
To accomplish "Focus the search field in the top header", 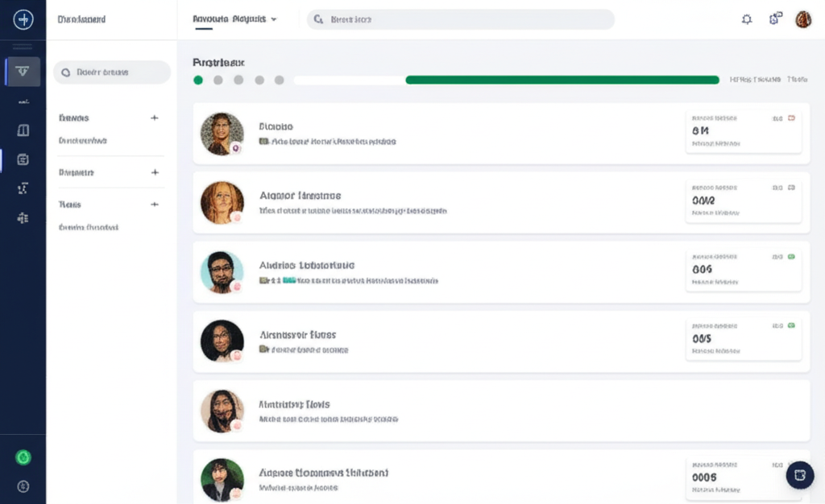I will (460, 19).
